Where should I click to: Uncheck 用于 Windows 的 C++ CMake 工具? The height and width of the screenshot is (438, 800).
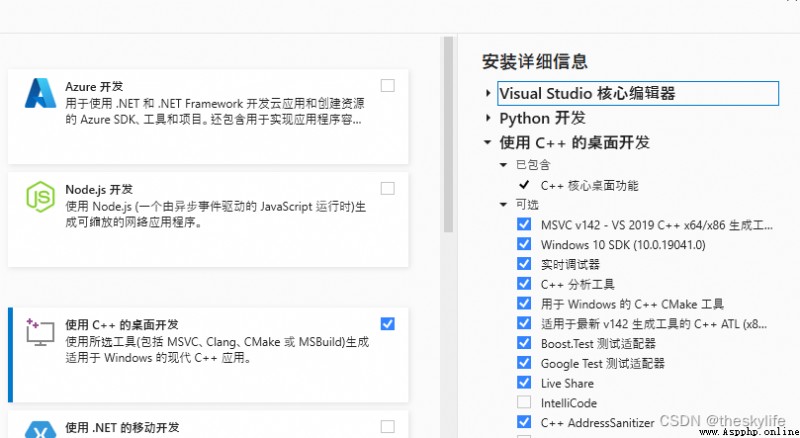tap(524, 303)
